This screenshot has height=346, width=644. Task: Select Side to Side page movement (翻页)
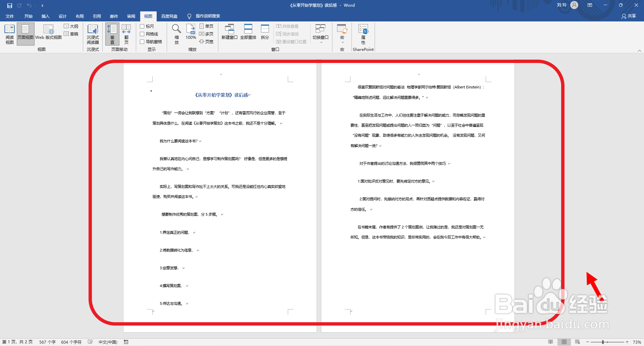(126, 34)
